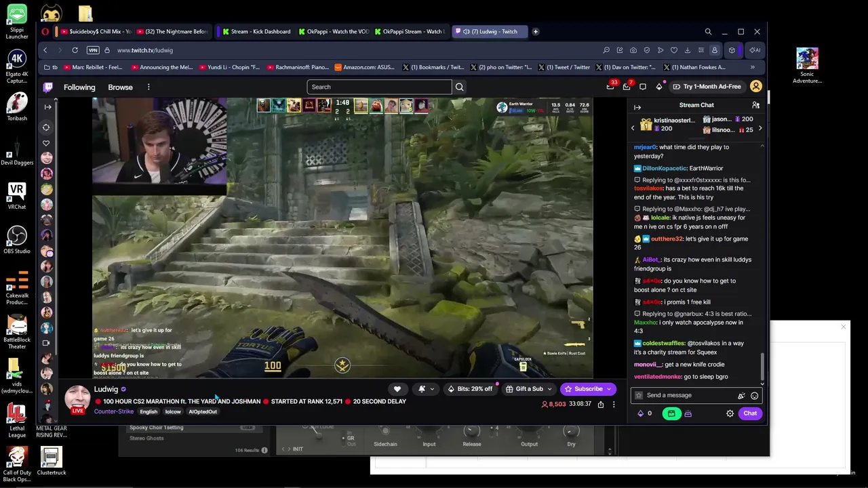Image resolution: width=868 pixels, height=488 pixels.
Task: Go back in browser history
Action: (45, 50)
